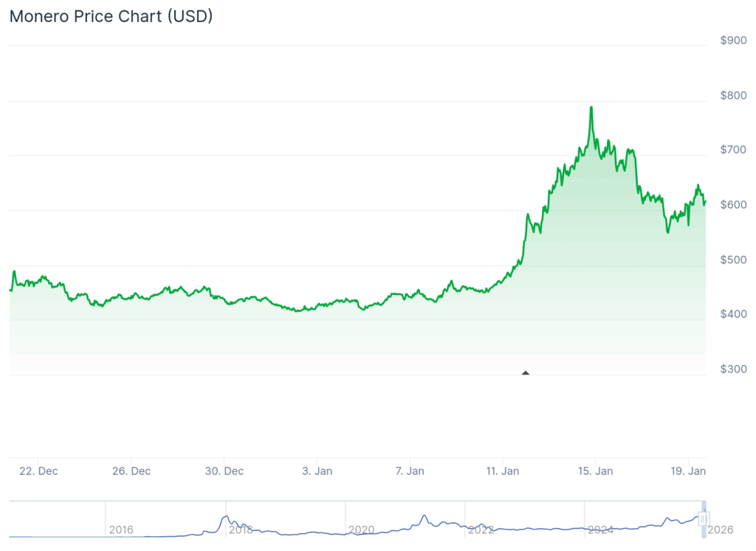Click the "22. Dec" date label

(x=38, y=471)
